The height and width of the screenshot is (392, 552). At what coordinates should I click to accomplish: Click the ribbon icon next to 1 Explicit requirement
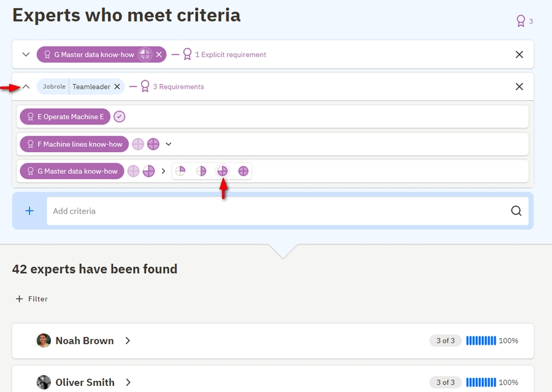pos(186,55)
